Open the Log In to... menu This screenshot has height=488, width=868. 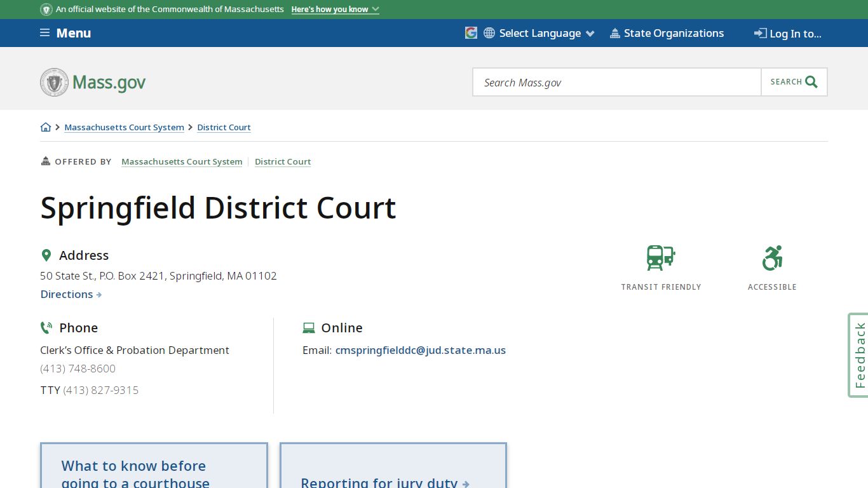click(788, 34)
